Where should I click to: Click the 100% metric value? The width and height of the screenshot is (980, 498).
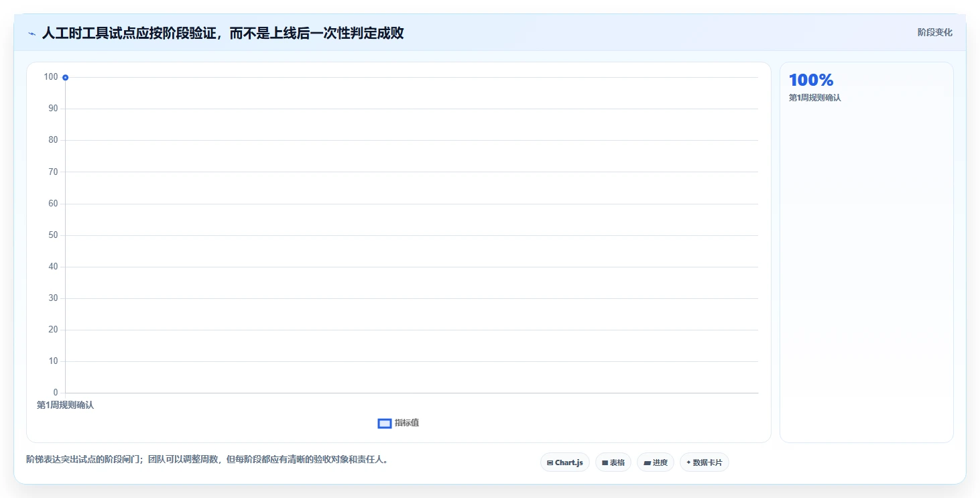click(811, 80)
